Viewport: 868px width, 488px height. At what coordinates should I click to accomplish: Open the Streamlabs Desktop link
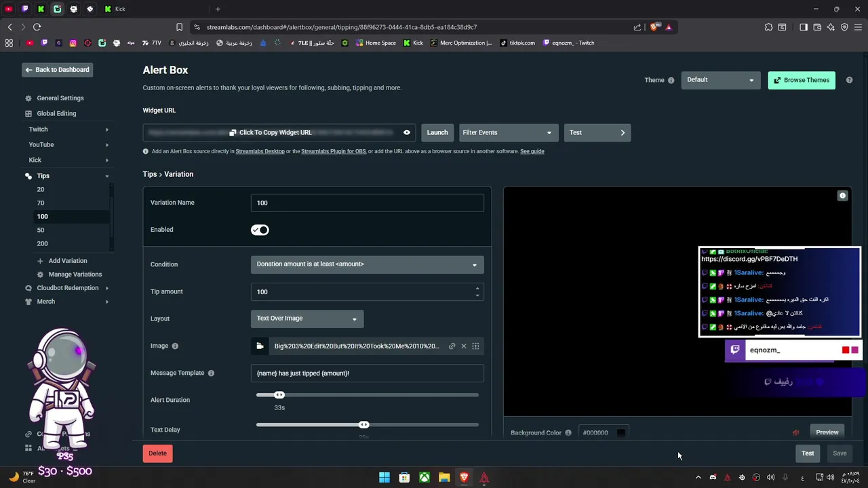[260, 151]
